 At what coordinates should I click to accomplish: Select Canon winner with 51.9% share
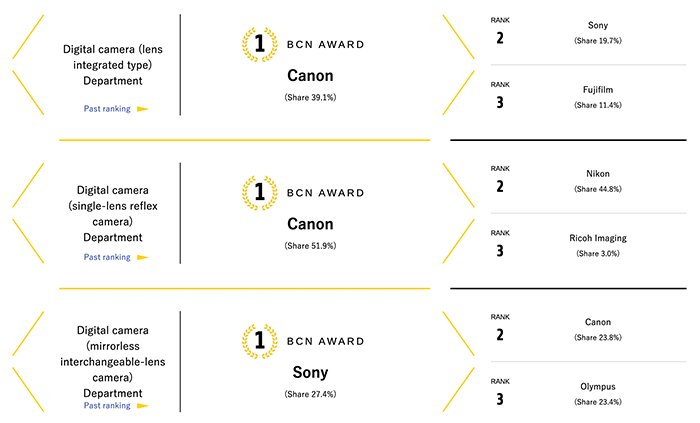click(x=310, y=224)
